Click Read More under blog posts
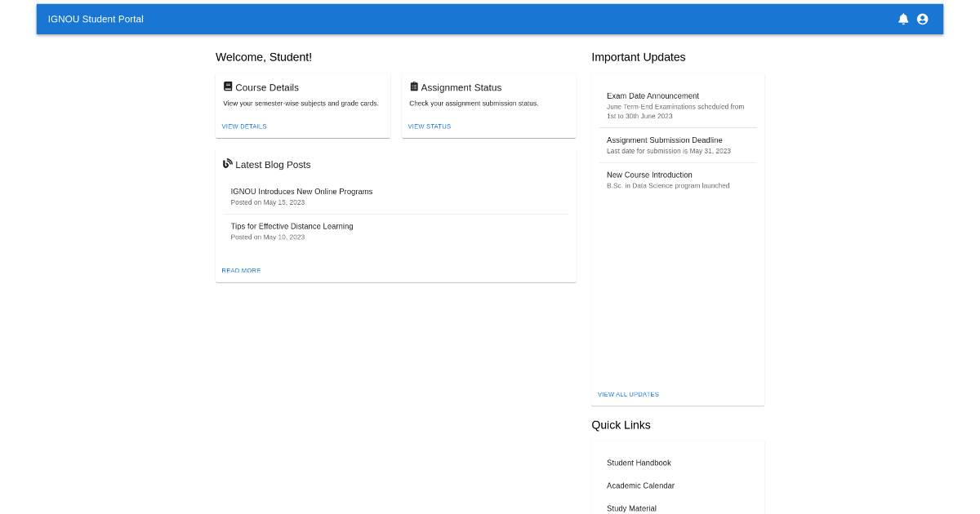Screen dimensions: 980x514 241,270
